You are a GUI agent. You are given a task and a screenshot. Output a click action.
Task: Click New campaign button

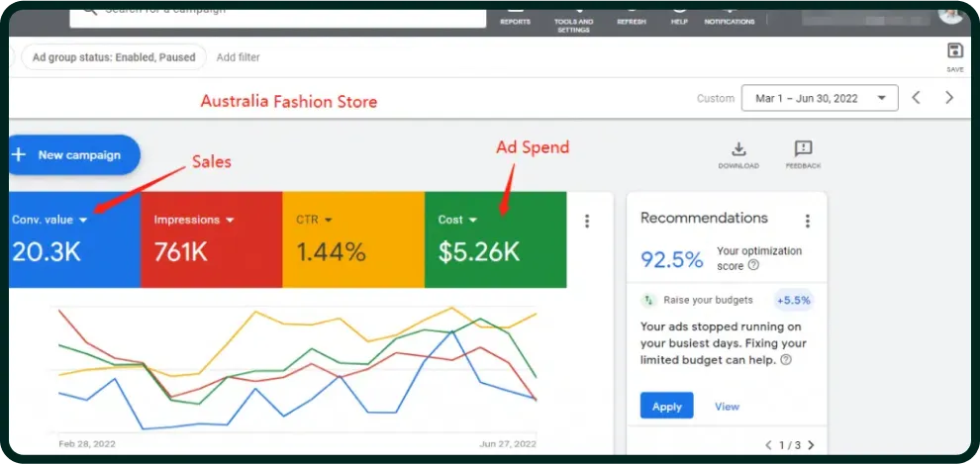click(74, 155)
